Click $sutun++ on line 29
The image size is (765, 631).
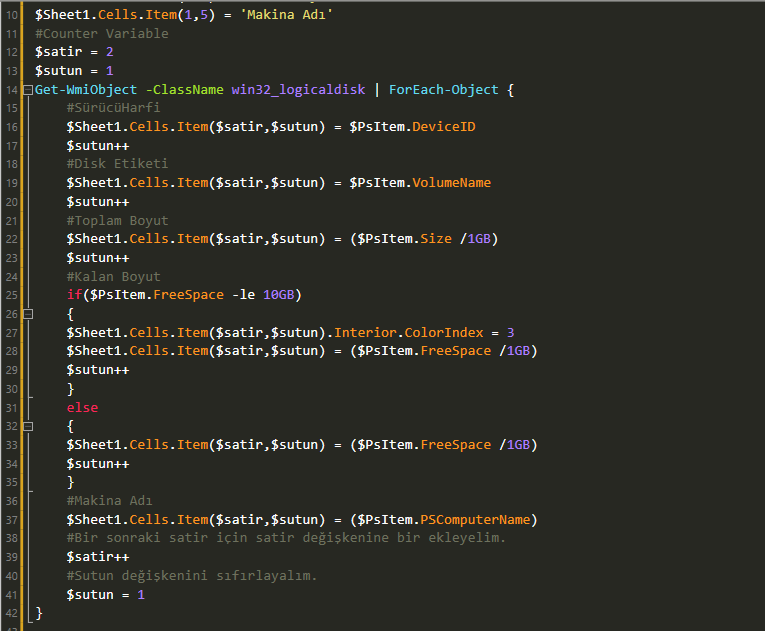click(x=98, y=370)
